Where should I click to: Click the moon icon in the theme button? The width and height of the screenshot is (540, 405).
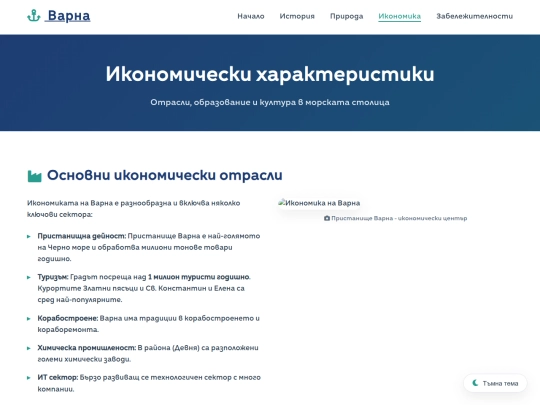[475, 383]
